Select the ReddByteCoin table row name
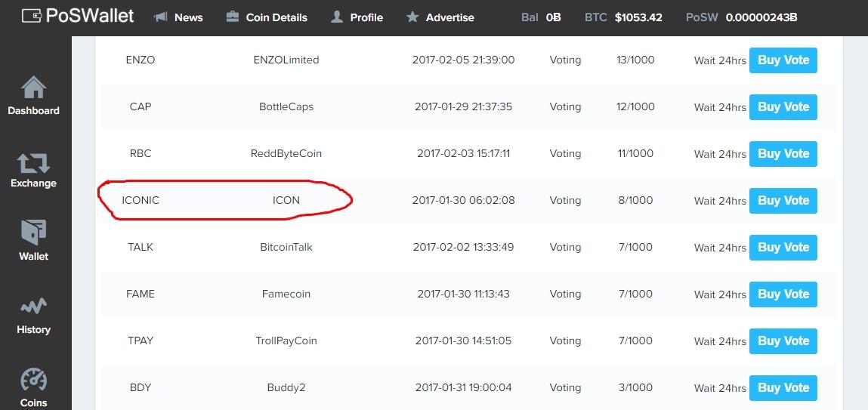This screenshot has height=410, width=868. point(286,154)
